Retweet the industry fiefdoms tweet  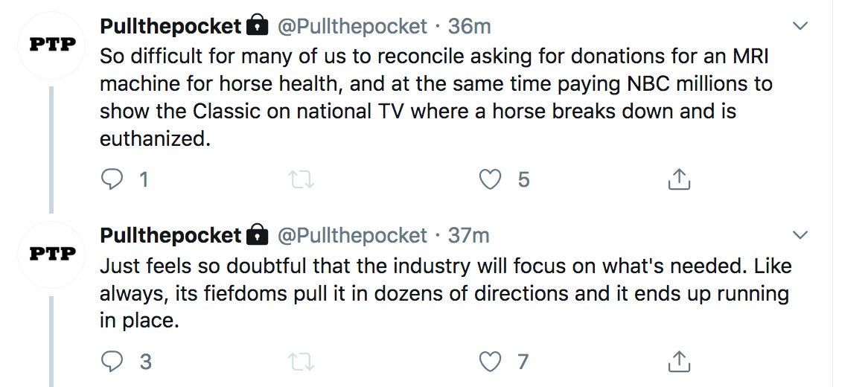coord(300,362)
